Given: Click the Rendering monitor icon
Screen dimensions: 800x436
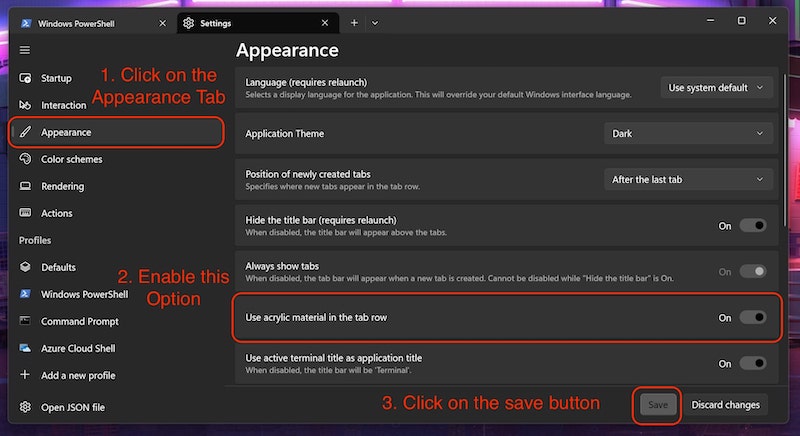Looking at the screenshot, I should click(25, 186).
